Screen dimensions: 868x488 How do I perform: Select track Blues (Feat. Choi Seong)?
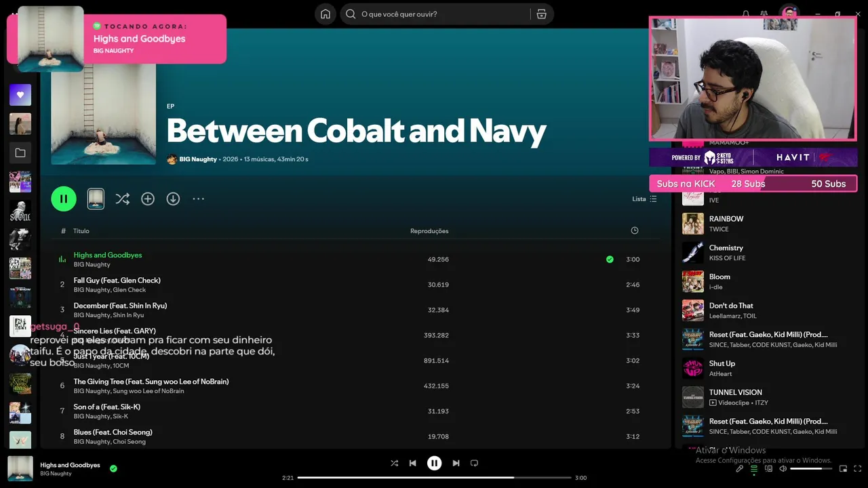pyautogui.click(x=113, y=432)
